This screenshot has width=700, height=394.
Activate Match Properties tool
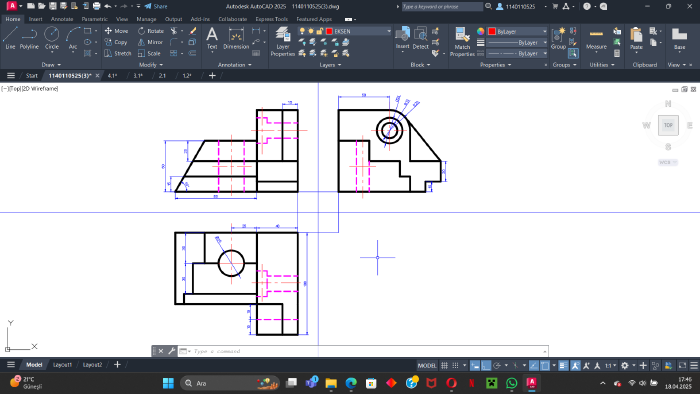pyautogui.click(x=462, y=41)
